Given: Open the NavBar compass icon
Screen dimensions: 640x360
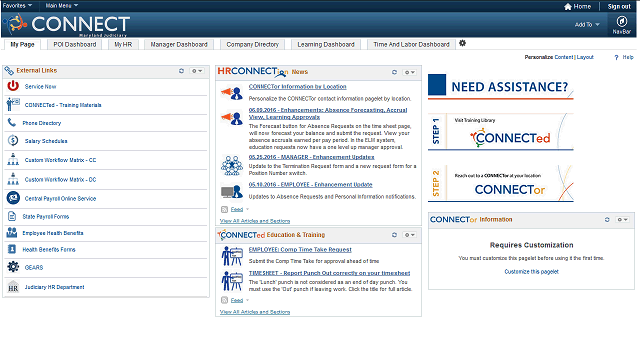Looking at the screenshot, I should point(622,21).
